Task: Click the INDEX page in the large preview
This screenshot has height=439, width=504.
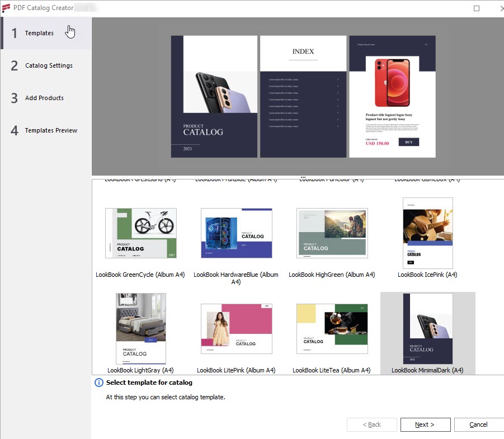Action: (x=303, y=96)
